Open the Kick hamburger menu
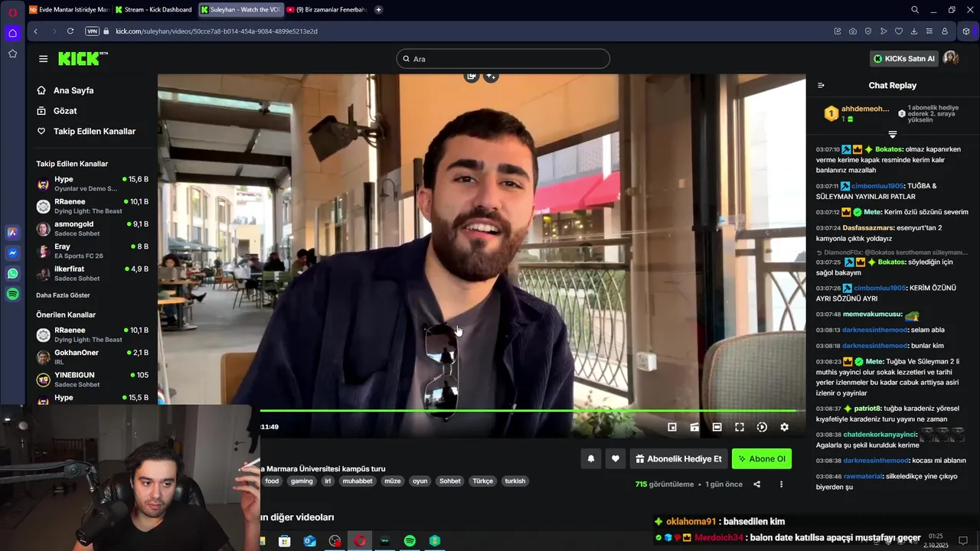980x551 pixels. (x=44, y=59)
